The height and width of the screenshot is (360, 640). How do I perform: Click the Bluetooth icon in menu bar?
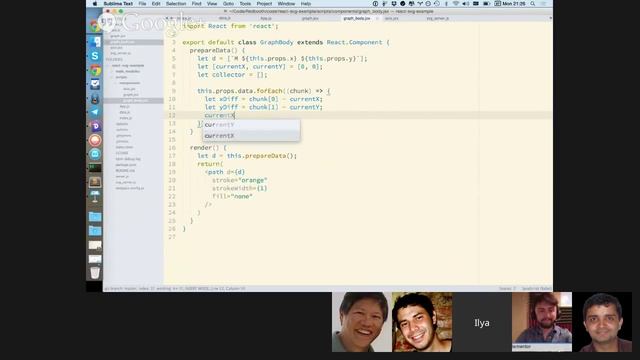pyautogui.click(x=446, y=4)
